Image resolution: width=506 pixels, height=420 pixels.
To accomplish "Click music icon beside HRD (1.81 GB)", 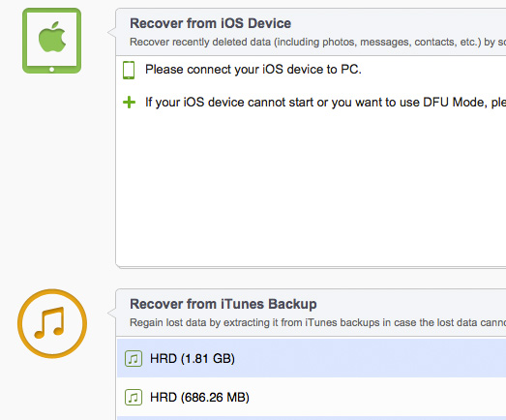I will [134, 359].
